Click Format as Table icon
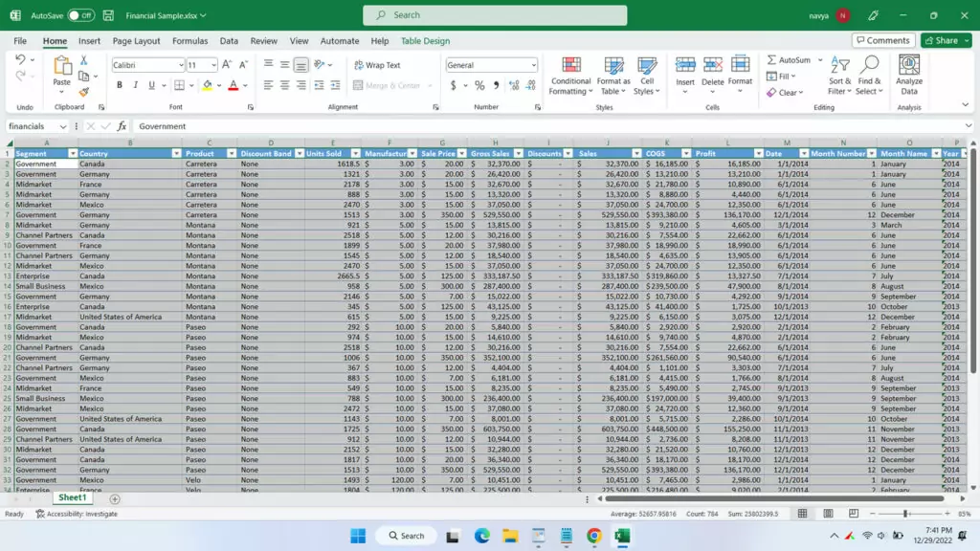The image size is (980, 551). tap(613, 76)
